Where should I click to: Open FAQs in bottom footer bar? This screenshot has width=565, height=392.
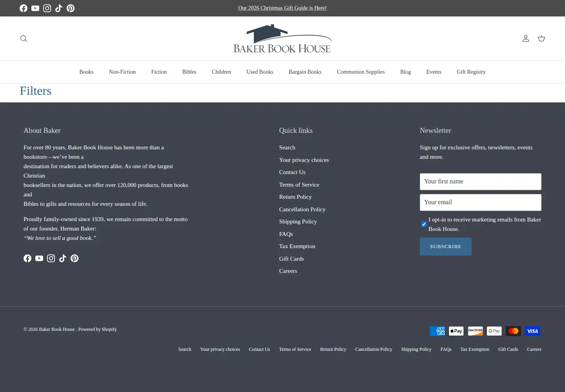(x=446, y=349)
